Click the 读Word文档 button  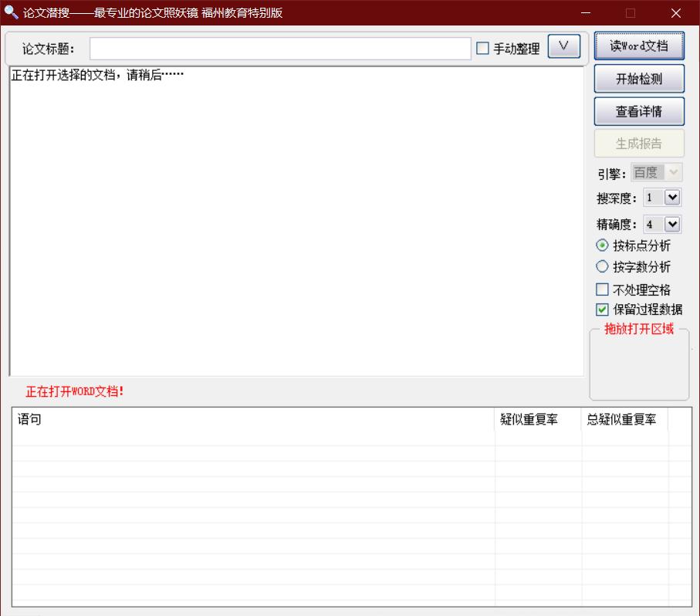(x=639, y=46)
